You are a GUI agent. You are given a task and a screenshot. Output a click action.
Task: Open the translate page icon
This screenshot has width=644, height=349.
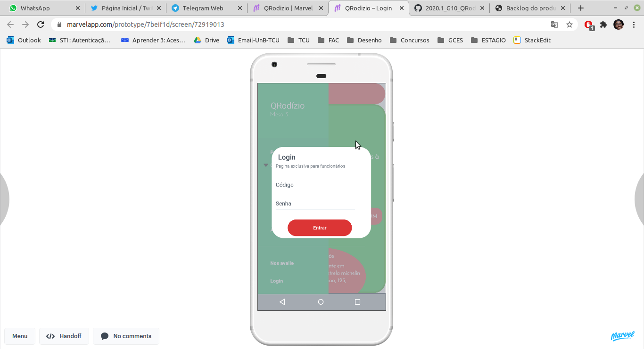(554, 24)
